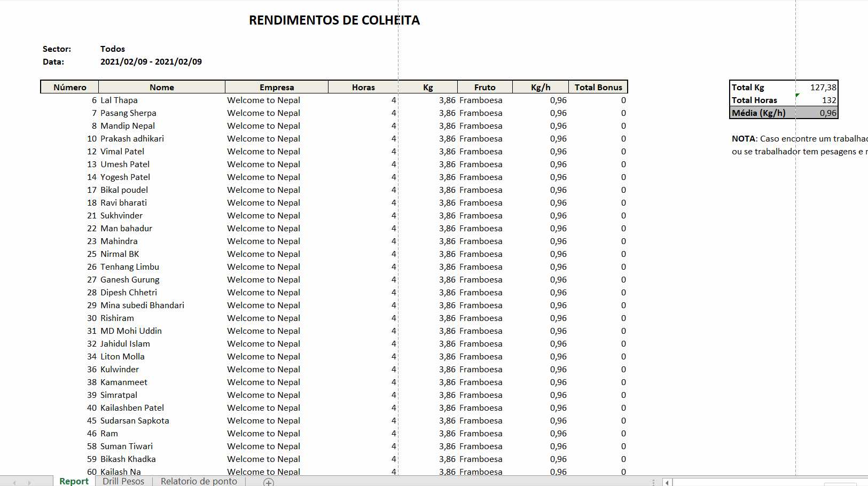
Task: Select the name cell Kailashben Patel
Action: click(x=132, y=407)
